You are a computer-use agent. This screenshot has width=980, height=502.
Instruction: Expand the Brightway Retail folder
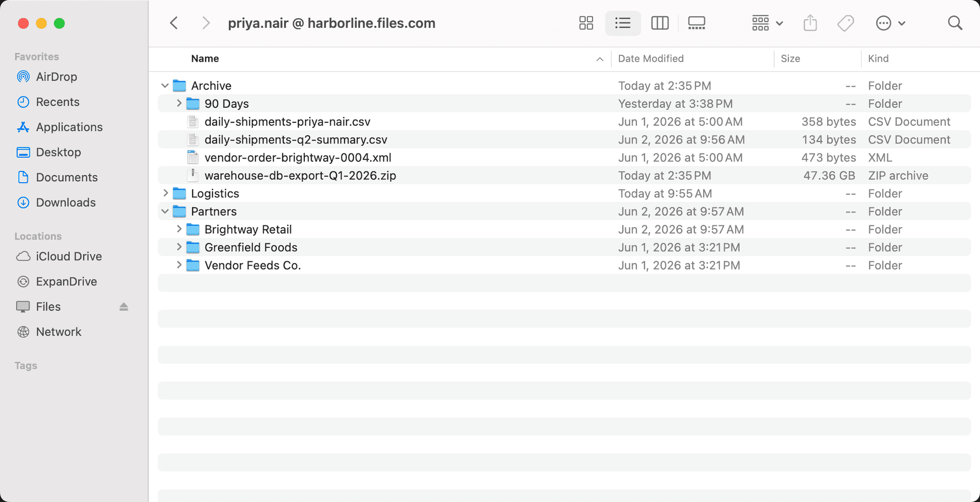(179, 229)
